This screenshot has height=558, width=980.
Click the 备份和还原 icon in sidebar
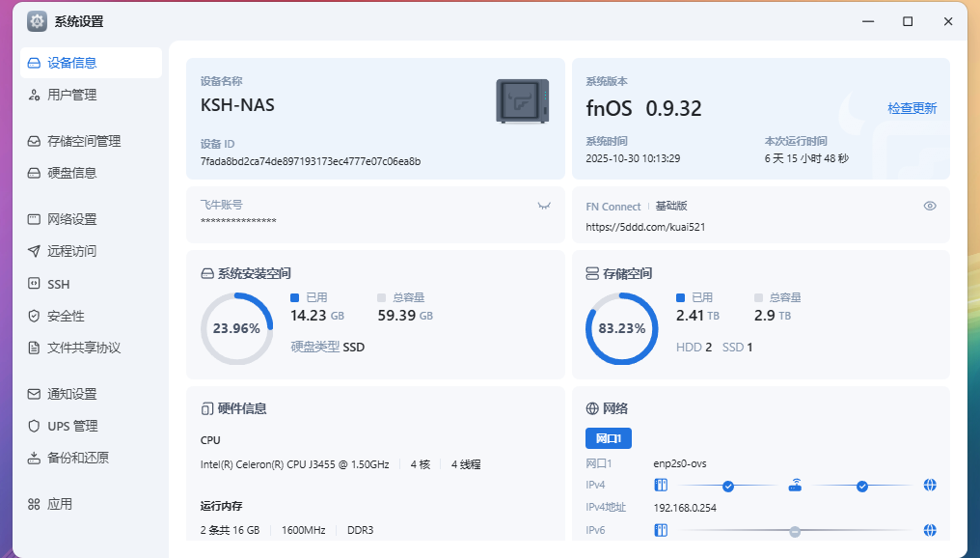pos(34,458)
